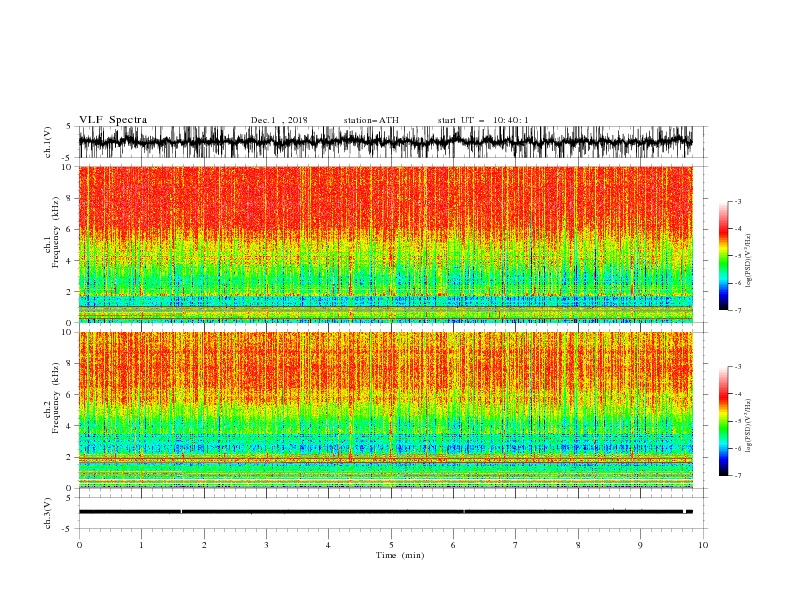This screenshot has height=612, width=792.
Task: Click the "ch.1(V)" waveform axis label
Action: click(48, 142)
